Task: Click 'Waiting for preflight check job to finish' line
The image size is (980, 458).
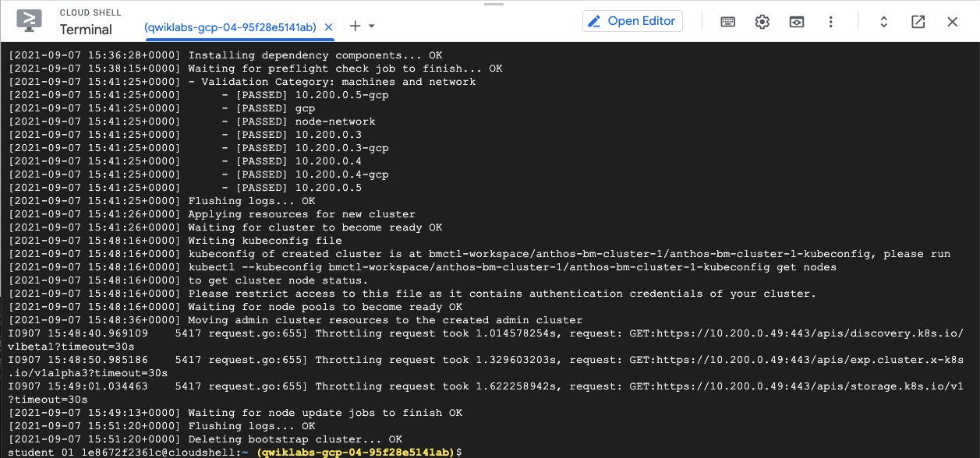Action: point(256,69)
